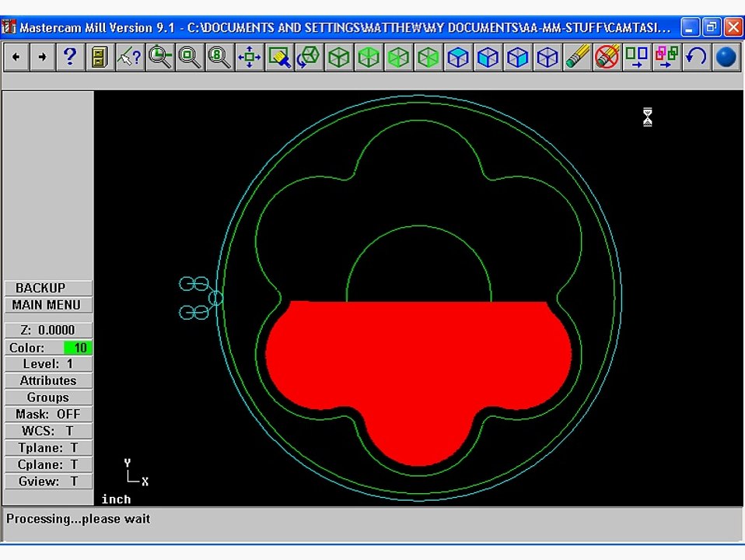
Task: Click the pencil eraser delete icon
Action: click(577, 57)
